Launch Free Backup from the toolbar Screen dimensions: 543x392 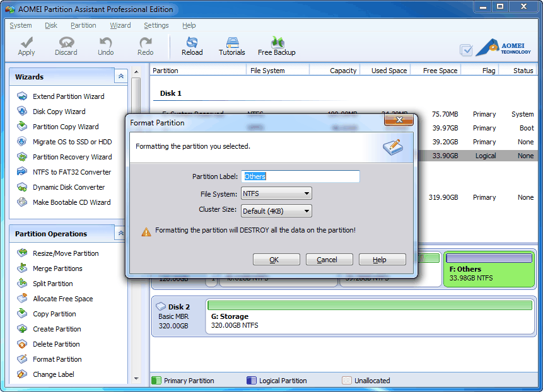click(276, 45)
